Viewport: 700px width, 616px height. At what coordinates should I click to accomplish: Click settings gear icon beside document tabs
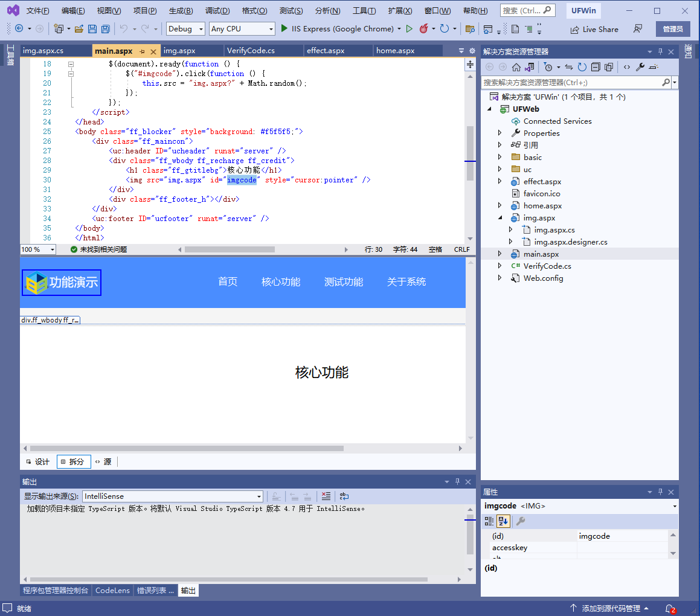pos(472,51)
